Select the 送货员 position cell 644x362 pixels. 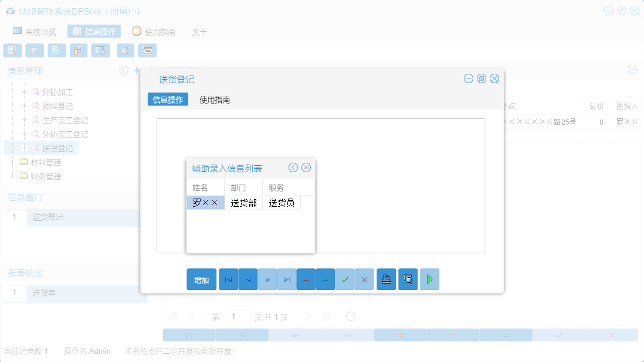click(x=282, y=203)
